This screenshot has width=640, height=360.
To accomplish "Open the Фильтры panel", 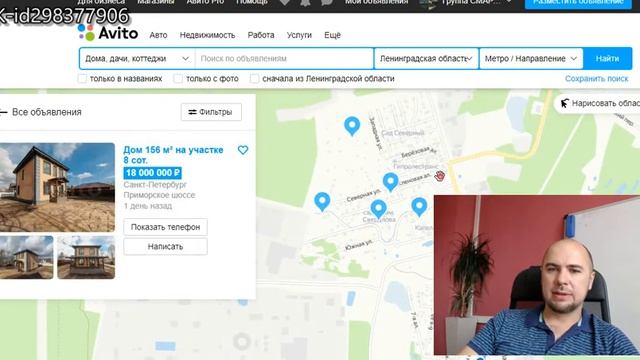I will pos(211,112).
